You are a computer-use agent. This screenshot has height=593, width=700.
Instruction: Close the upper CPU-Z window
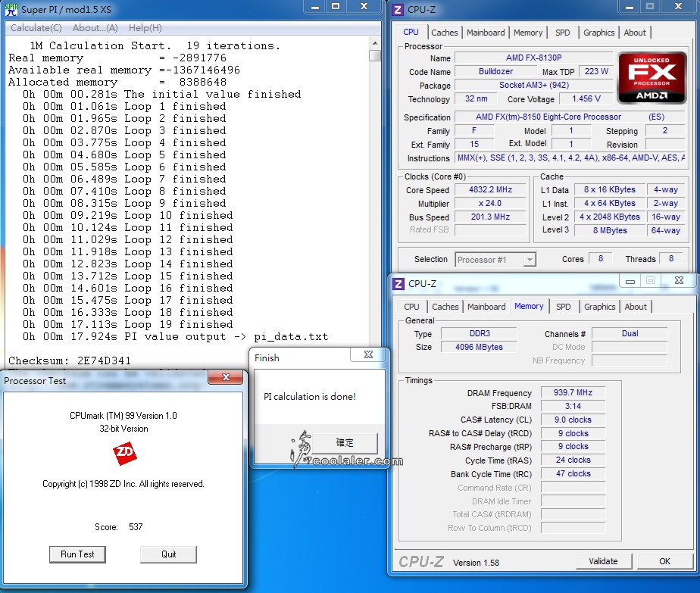[679, 7]
